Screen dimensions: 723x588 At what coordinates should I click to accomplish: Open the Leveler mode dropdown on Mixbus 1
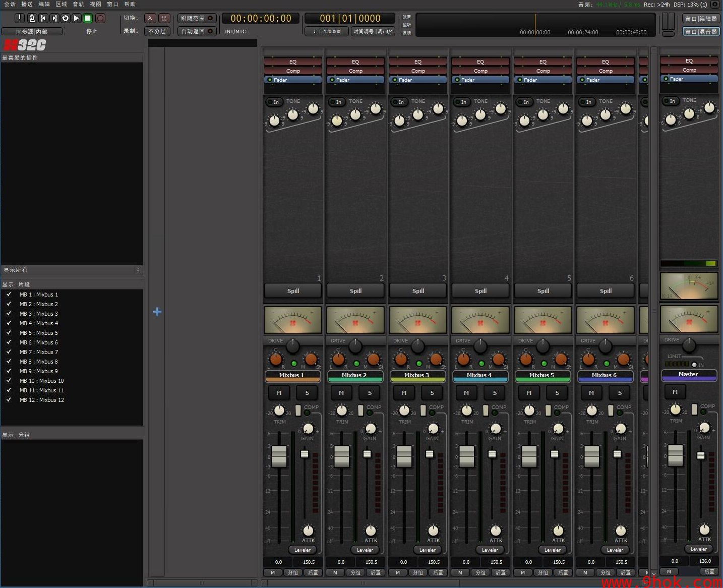point(303,550)
